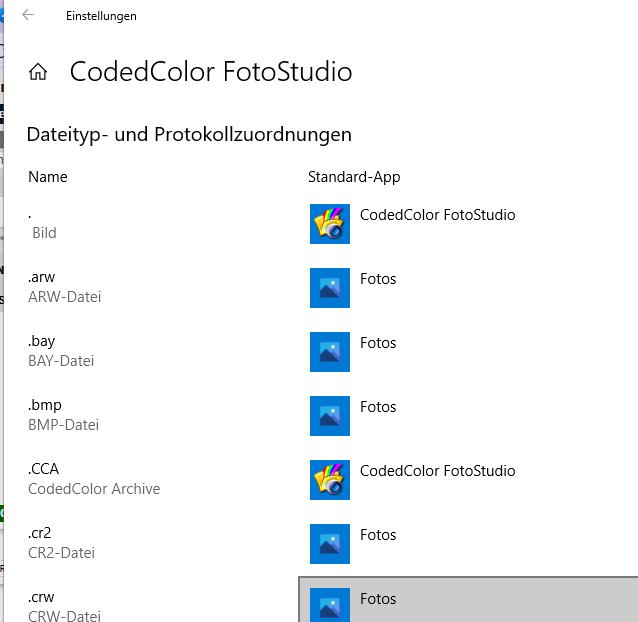Viewport: 638px width, 622px height.
Task: Click the .arw ARW-Datei entry
Action: [64, 287]
